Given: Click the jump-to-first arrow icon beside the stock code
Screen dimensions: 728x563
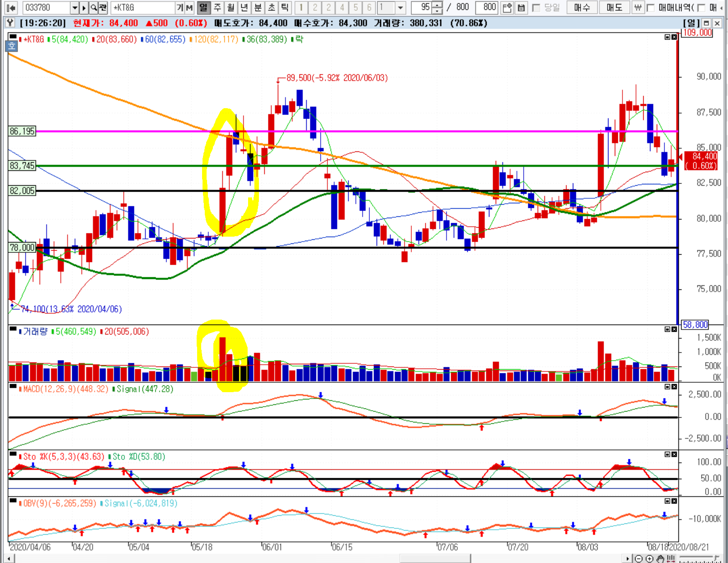Looking at the screenshot, I should (x=11, y=8).
